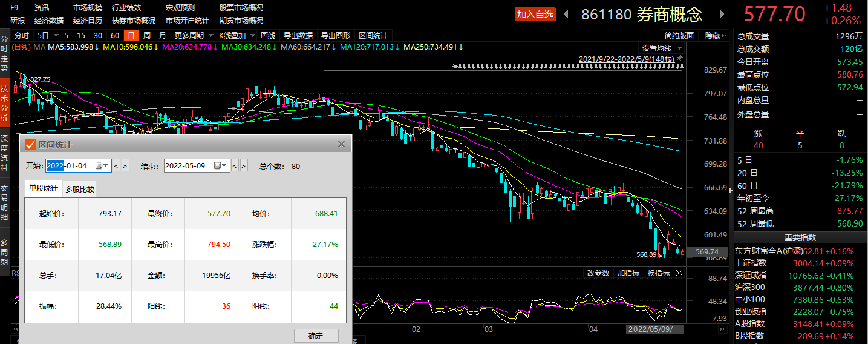Image resolution: width=868 pixels, height=344 pixels.
Task: Switch chart to 60-minute period
Action: tap(114, 35)
